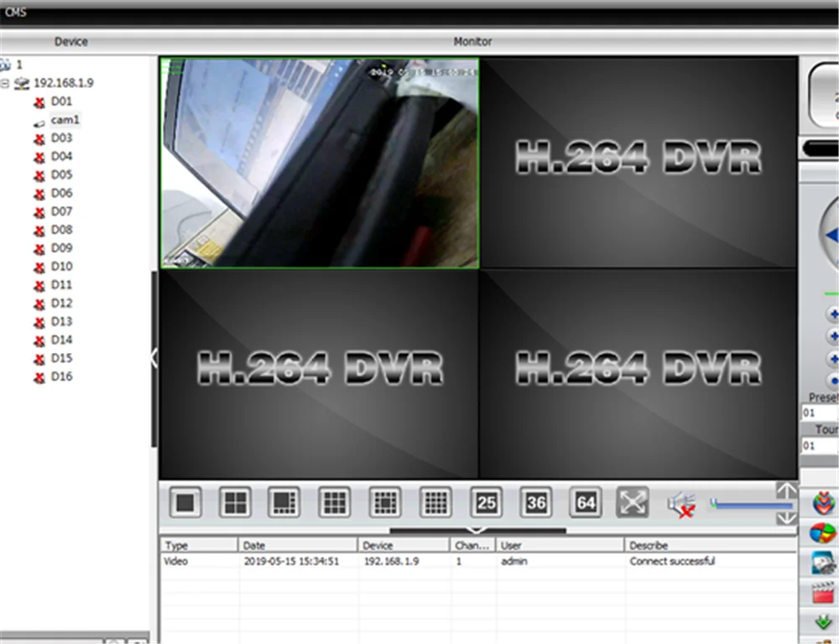The image size is (839, 644).
Task: Click the Monitor panel header
Action: click(472, 42)
